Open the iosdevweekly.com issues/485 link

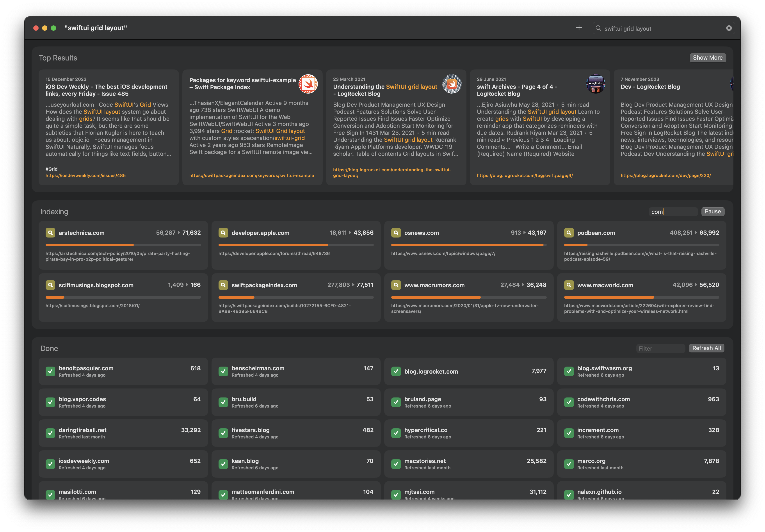pyautogui.click(x=86, y=176)
